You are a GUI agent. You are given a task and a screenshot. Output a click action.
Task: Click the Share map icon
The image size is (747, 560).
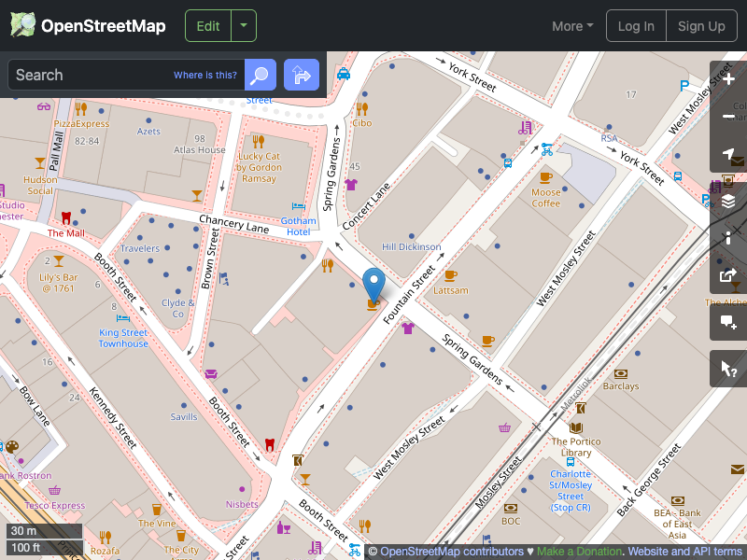[x=728, y=275]
